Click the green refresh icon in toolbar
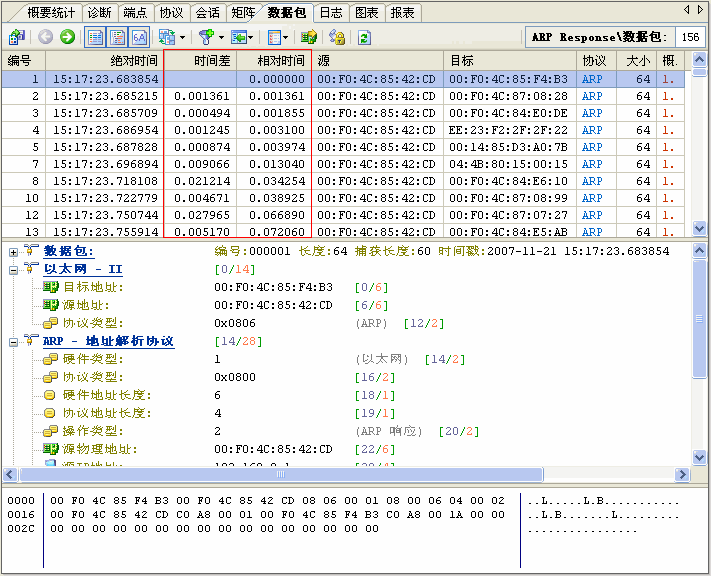711x576 pixels. tap(364, 37)
